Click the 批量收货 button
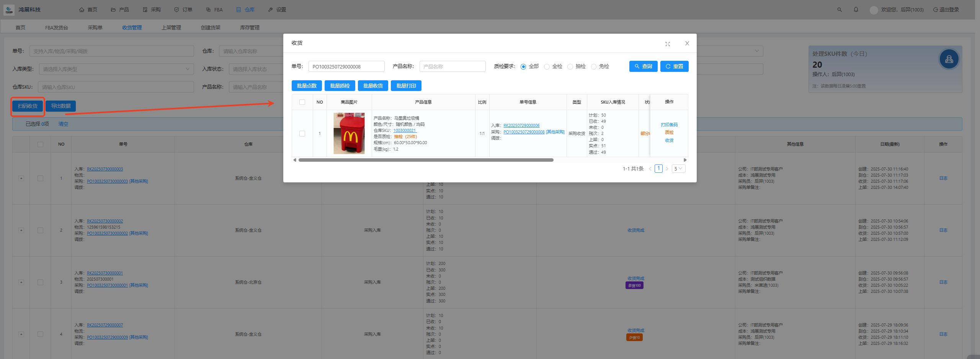Viewport: 980px width, 359px height. click(373, 86)
